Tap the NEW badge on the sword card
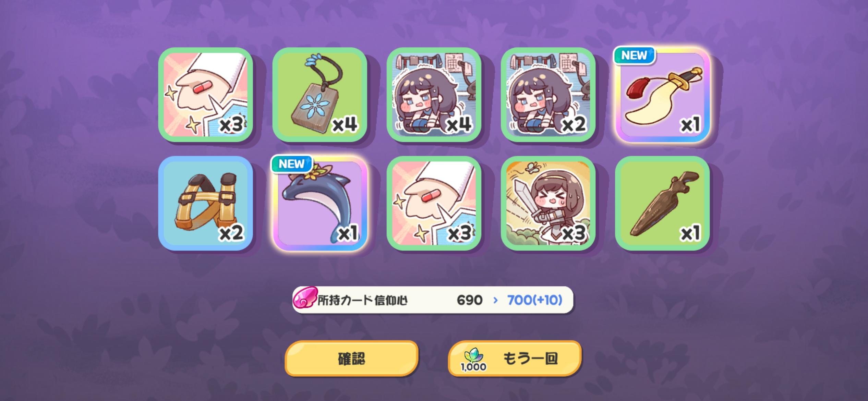868x401 pixels. pos(634,56)
